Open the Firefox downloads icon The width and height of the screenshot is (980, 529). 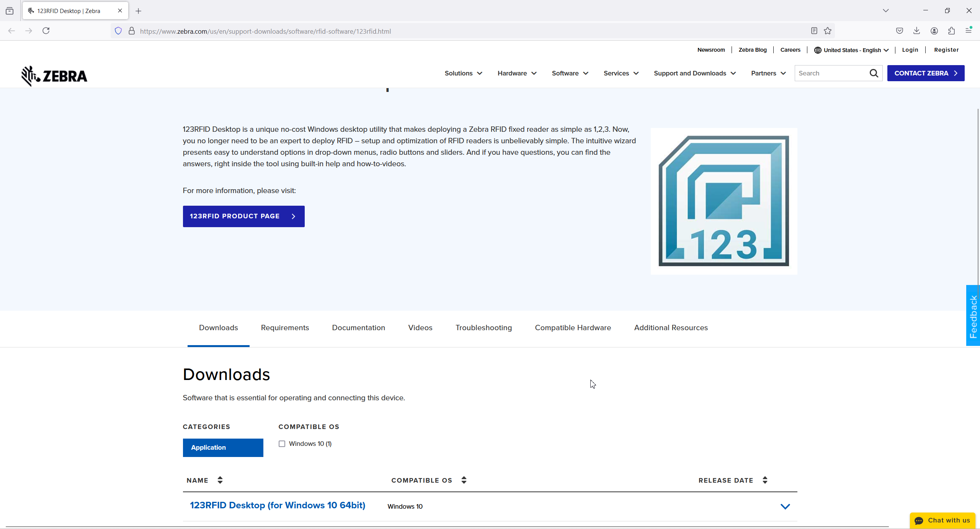(x=916, y=31)
